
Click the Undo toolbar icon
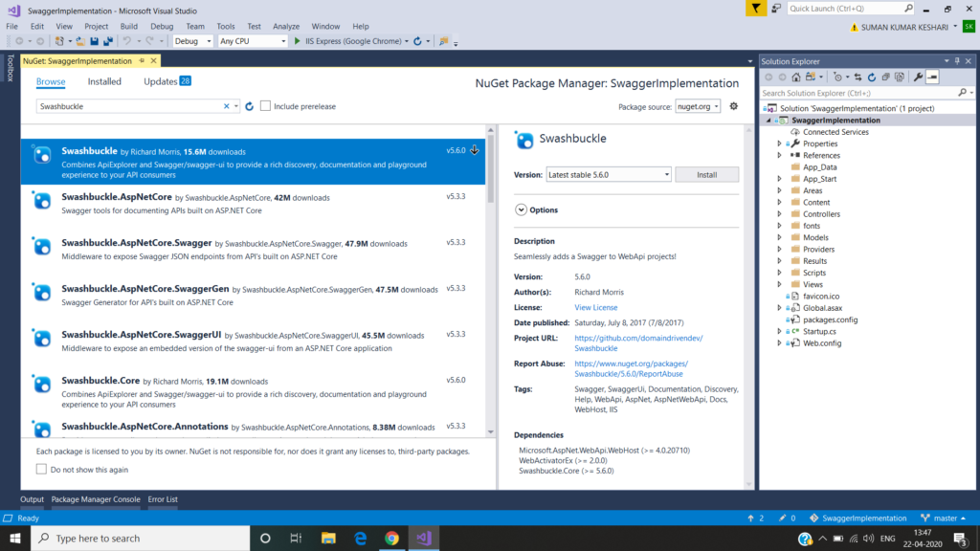[x=127, y=41]
